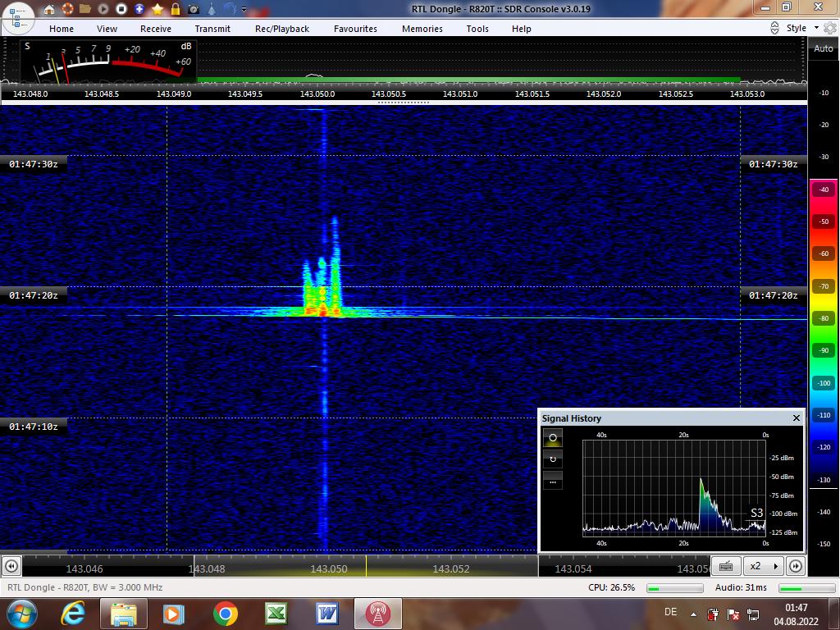The width and height of the screenshot is (840, 630).
Task: Open Word from taskbar
Action: click(326, 614)
